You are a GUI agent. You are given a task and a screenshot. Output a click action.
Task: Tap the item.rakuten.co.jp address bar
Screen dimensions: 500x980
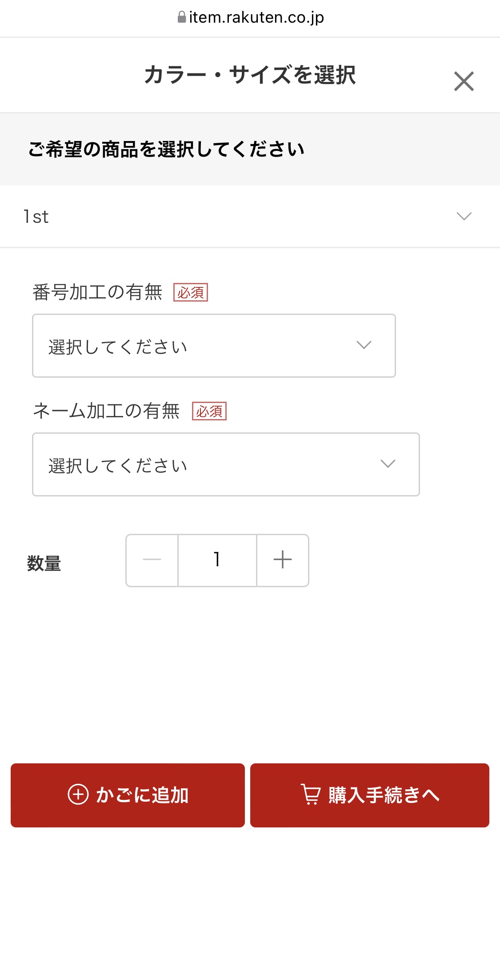[256, 17]
